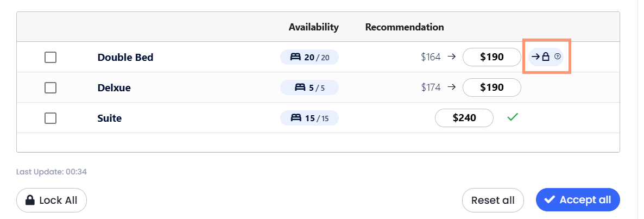
Task: Click the Reset all button
Action: 493,200
